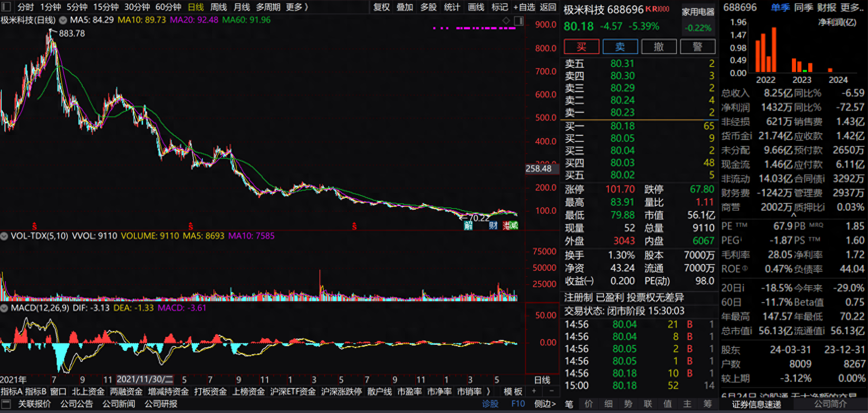Toggle the side panel icon beside the diamond
Viewport: 868px width, 413px height.
coord(519,20)
